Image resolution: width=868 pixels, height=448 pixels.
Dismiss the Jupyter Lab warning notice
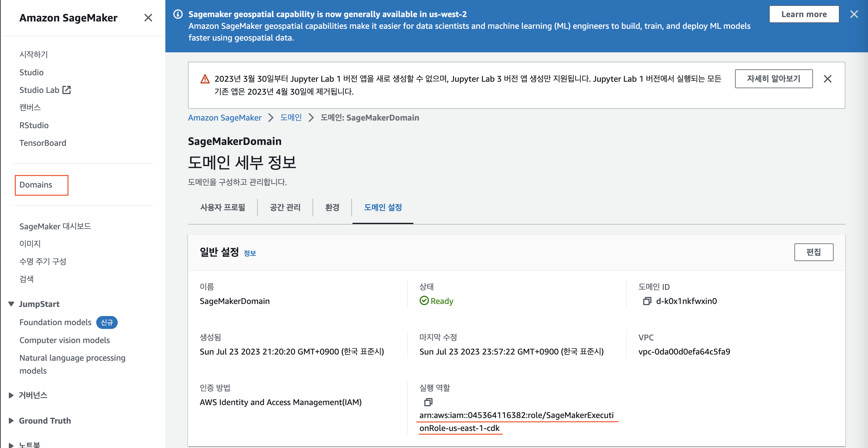point(827,79)
